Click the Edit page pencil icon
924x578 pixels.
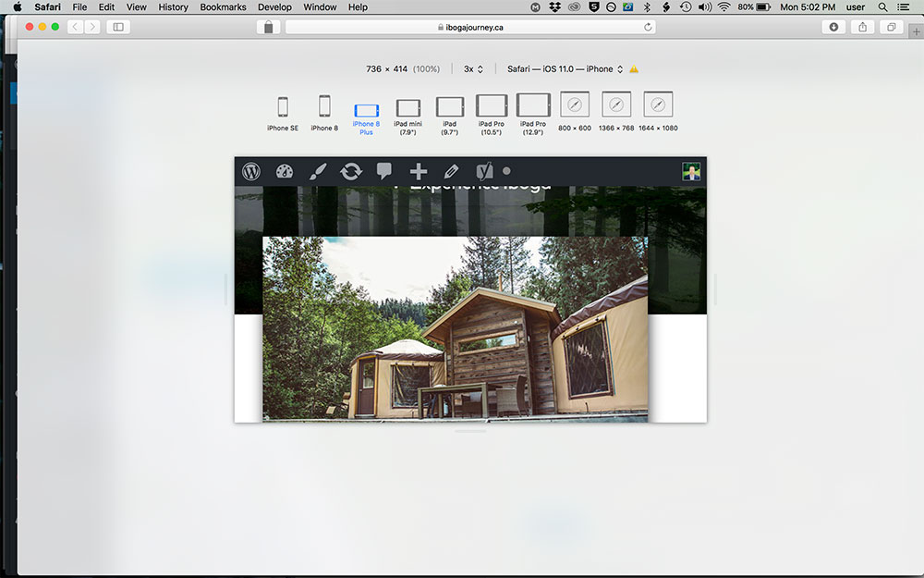point(451,171)
